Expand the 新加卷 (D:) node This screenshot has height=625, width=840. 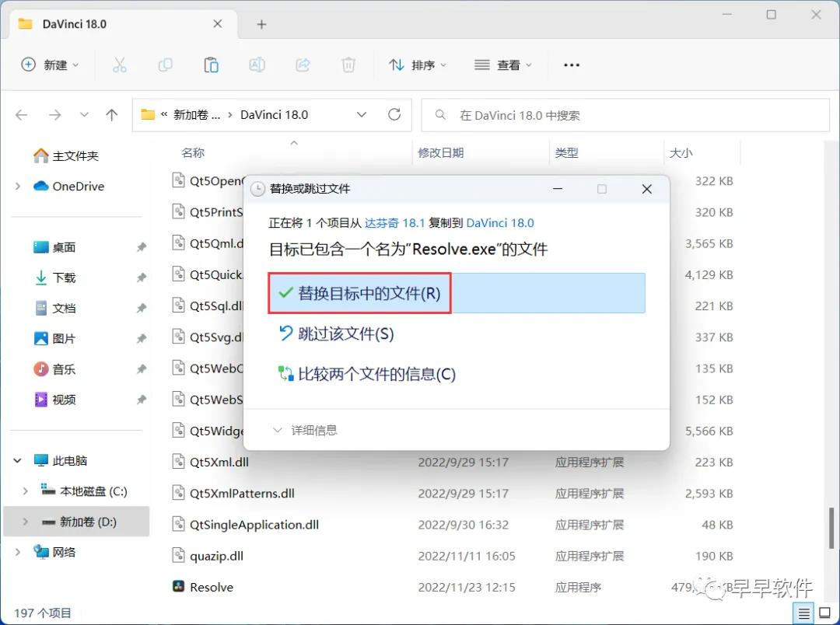[x=25, y=522]
